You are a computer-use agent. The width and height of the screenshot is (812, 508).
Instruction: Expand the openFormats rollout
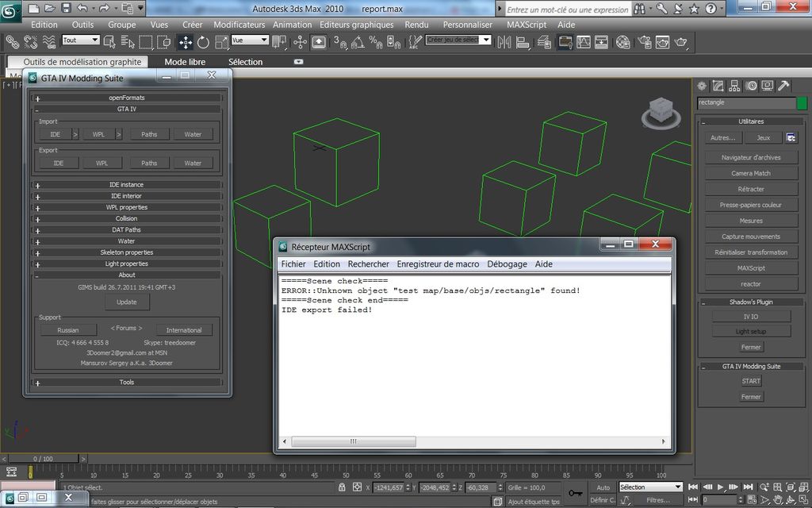click(x=127, y=98)
